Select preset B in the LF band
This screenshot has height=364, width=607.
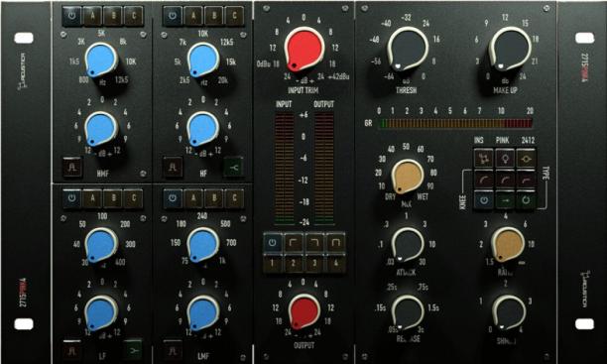pos(113,198)
